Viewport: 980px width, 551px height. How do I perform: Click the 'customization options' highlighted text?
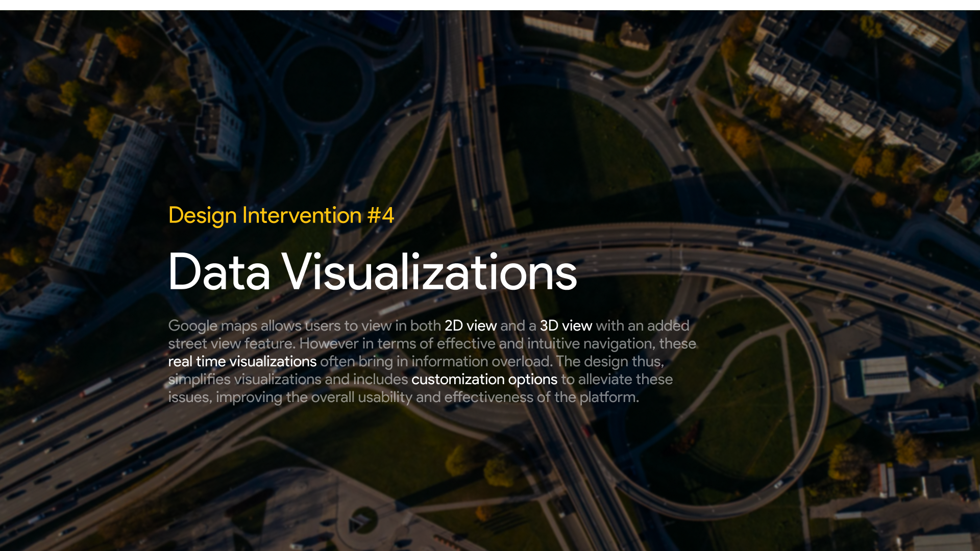click(x=484, y=379)
